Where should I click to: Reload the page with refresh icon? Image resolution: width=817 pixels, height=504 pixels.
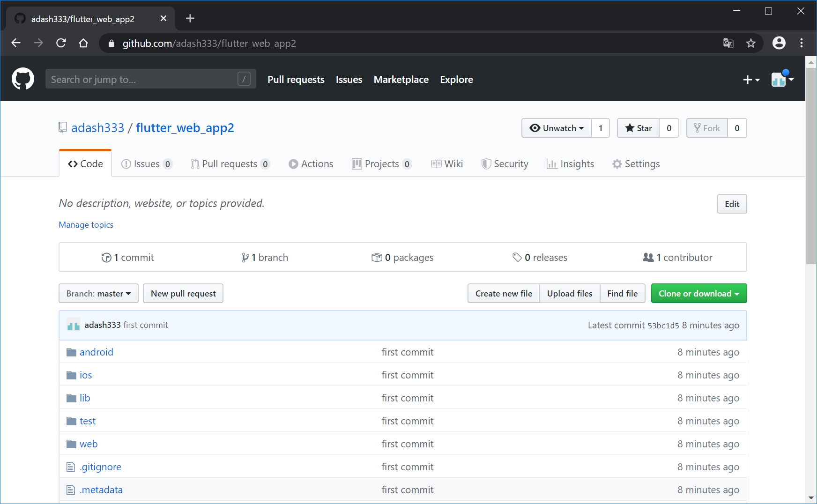click(61, 43)
